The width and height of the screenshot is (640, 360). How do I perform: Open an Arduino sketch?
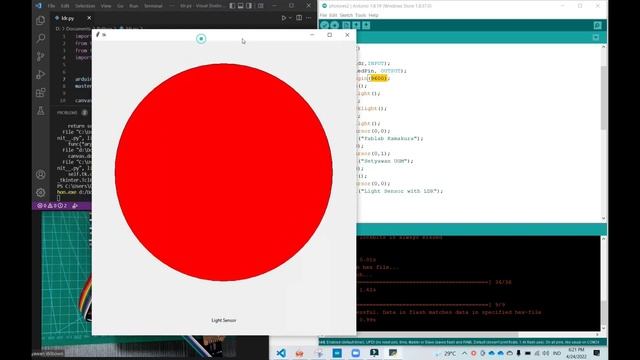click(x=356, y=25)
